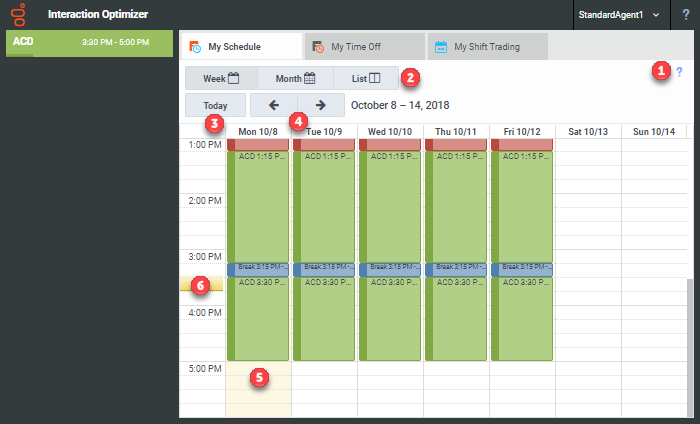Switch to Month view

[295, 78]
